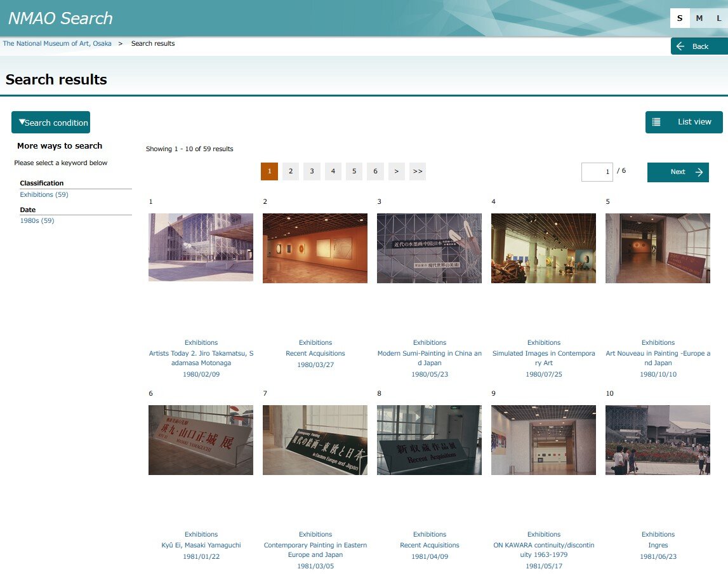Click Recent Acquisitions title dated 1980/03/27

pyautogui.click(x=315, y=353)
